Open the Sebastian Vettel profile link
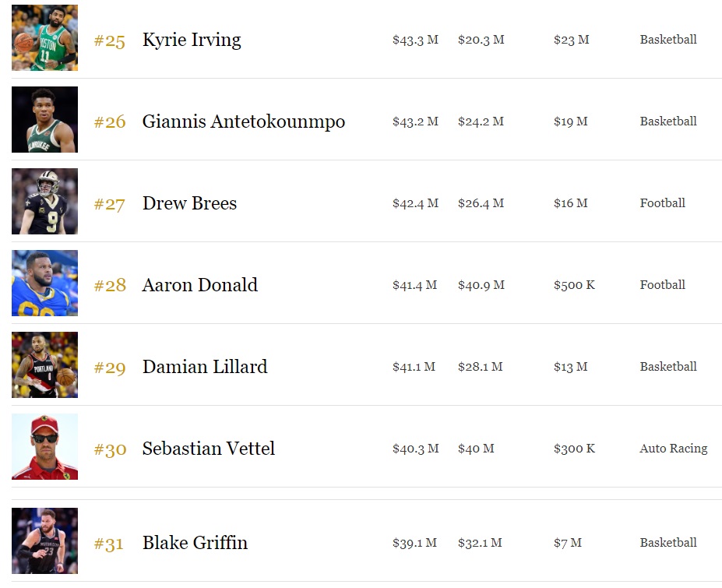The height and width of the screenshot is (588, 722). (208, 449)
